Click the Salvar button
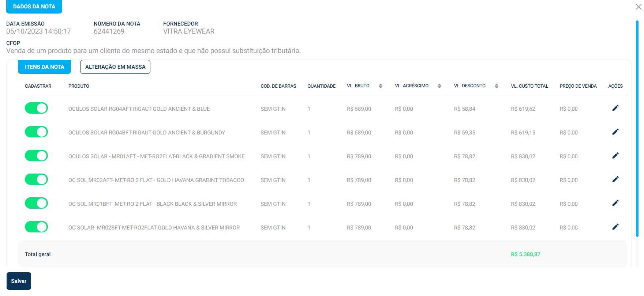 [x=19, y=281]
